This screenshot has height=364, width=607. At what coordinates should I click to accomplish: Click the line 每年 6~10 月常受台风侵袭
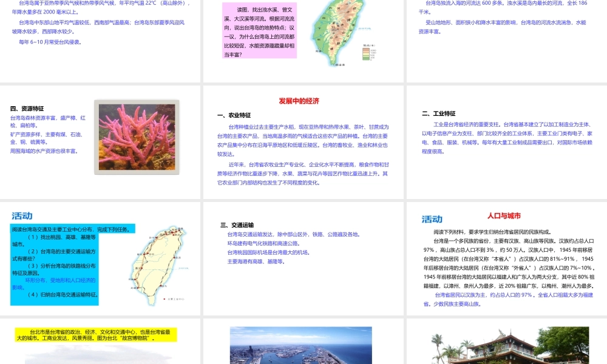pyautogui.click(x=50, y=42)
